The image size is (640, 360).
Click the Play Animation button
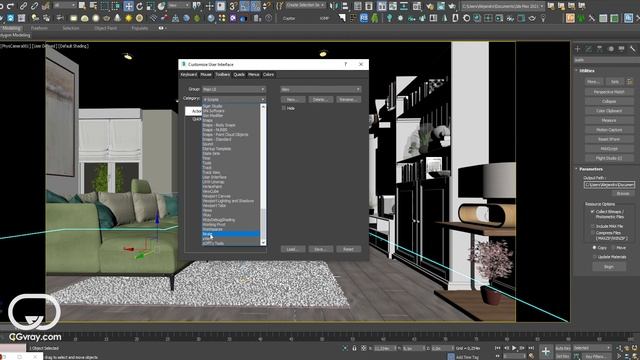pos(514,348)
